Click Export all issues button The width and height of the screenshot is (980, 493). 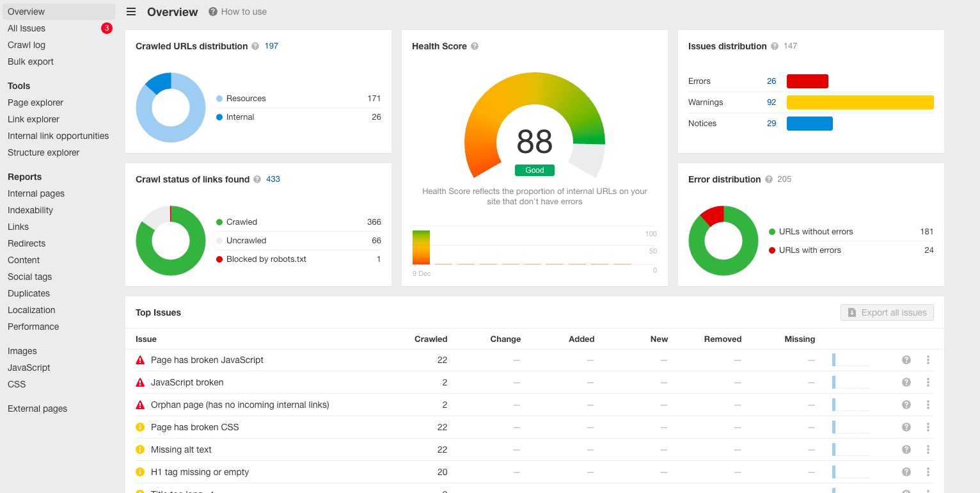point(887,312)
